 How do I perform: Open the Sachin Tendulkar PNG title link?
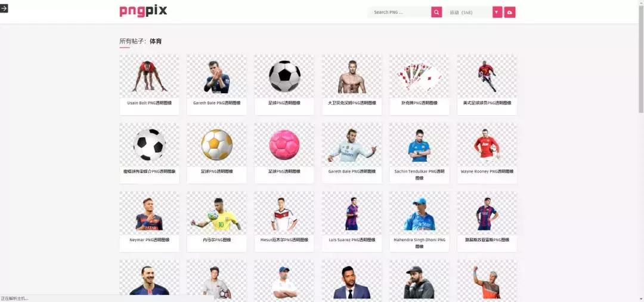click(419, 175)
